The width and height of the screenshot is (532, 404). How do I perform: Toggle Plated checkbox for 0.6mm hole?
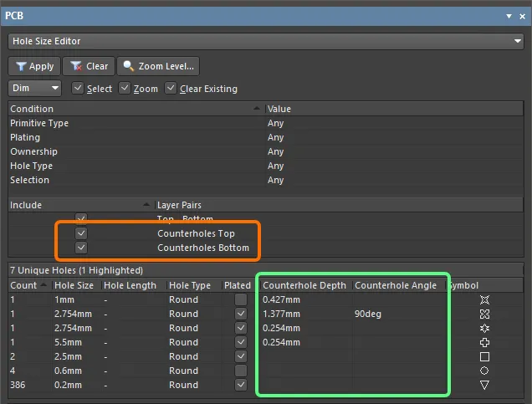point(241,371)
